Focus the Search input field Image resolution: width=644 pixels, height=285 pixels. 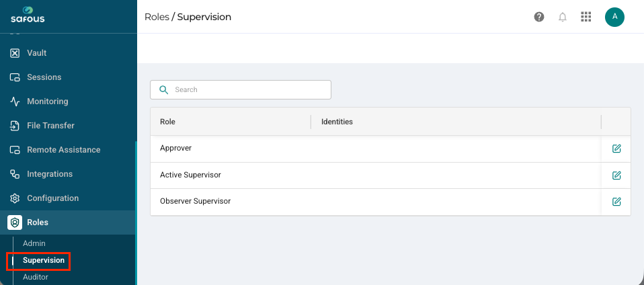(241, 89)
